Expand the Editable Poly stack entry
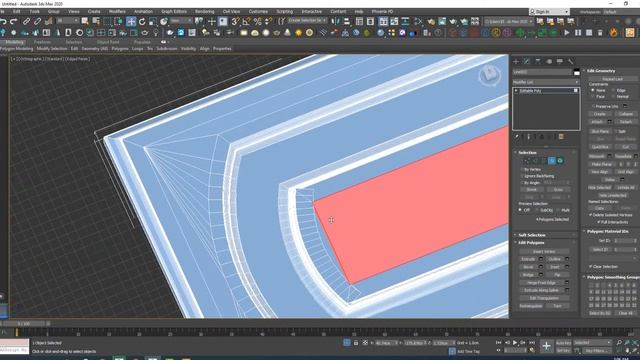The height and width of the screenshot is (360, 640). tap(516, 91)
